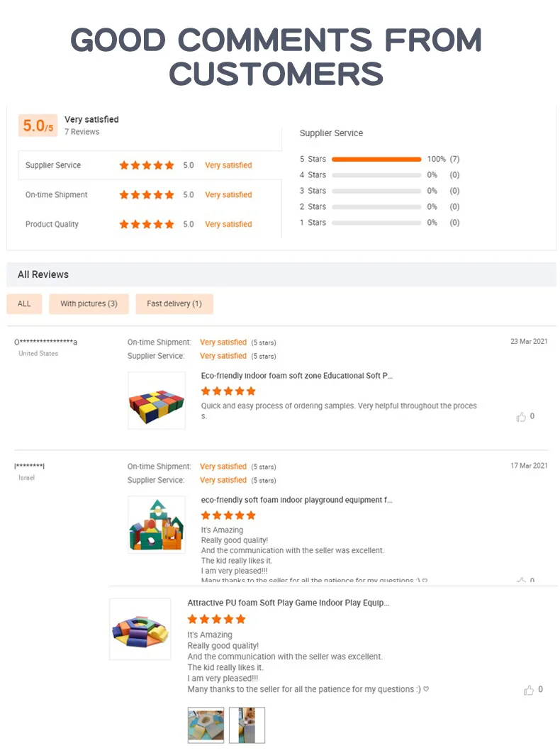Select the ALL reviews filter
Image resolution: width=560 pixels, height=753 pixels.
[24, 303]
